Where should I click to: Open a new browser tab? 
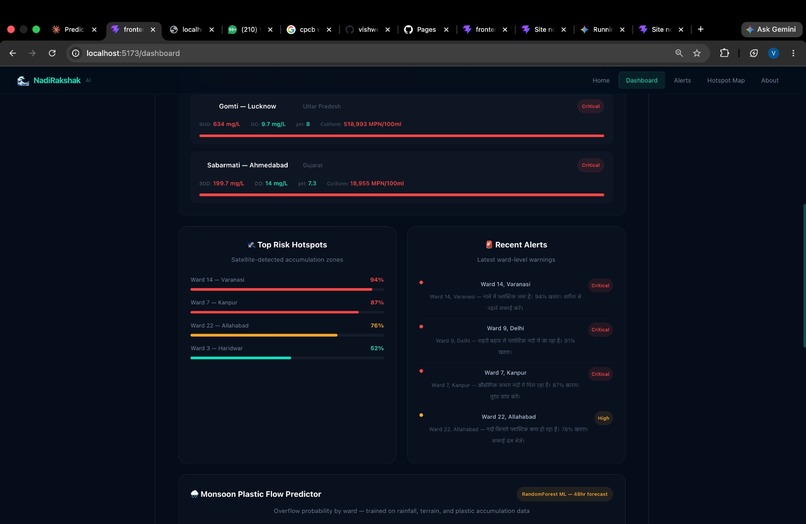click(700, 29)
